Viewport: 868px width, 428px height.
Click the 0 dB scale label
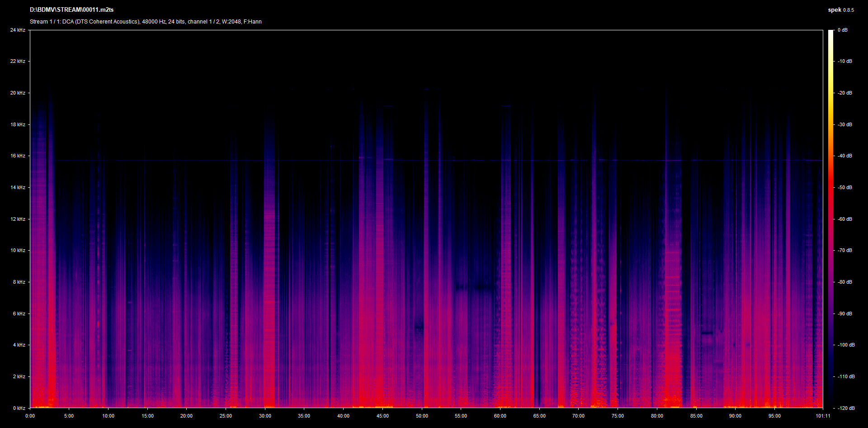842,30
